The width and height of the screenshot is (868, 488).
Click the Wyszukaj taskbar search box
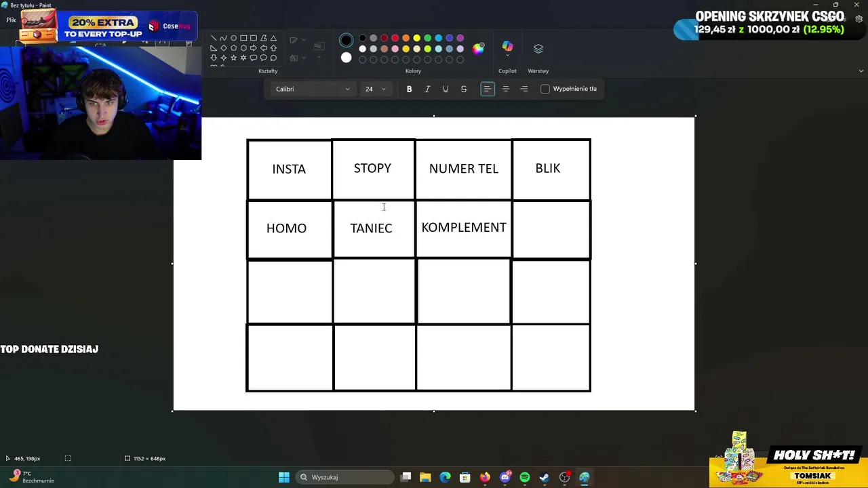coord(345,477)
